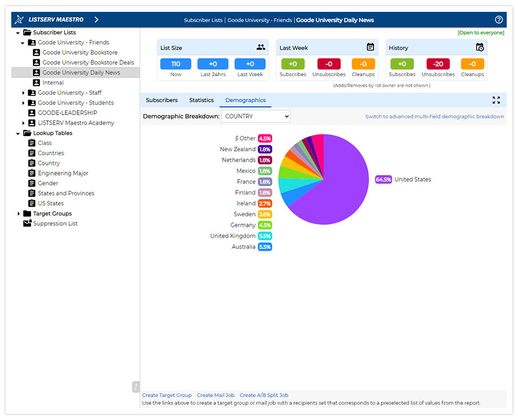Click the New Zealand 1.8% legend badge
Screen dimensions: 518x420
[x=265, y=150]
